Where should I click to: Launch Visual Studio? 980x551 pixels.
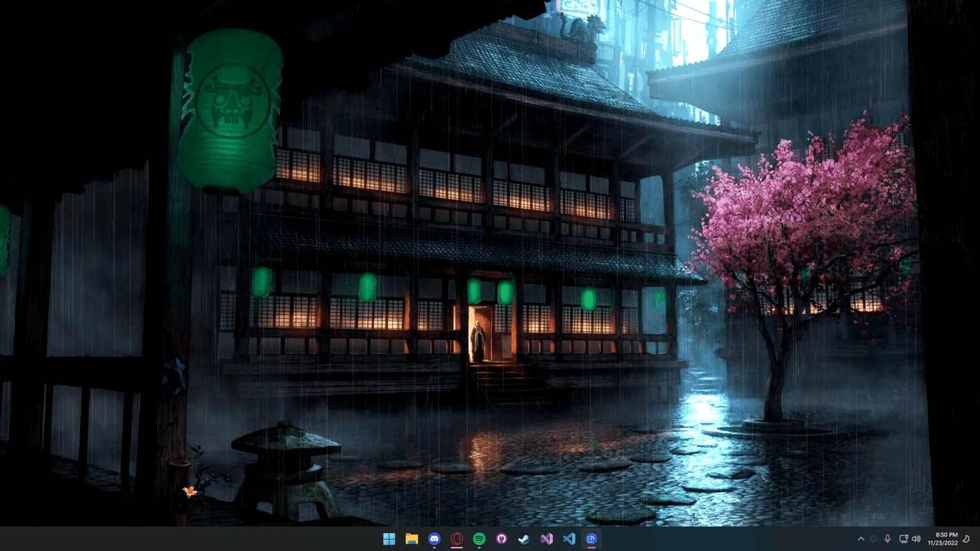click(547, 539)
